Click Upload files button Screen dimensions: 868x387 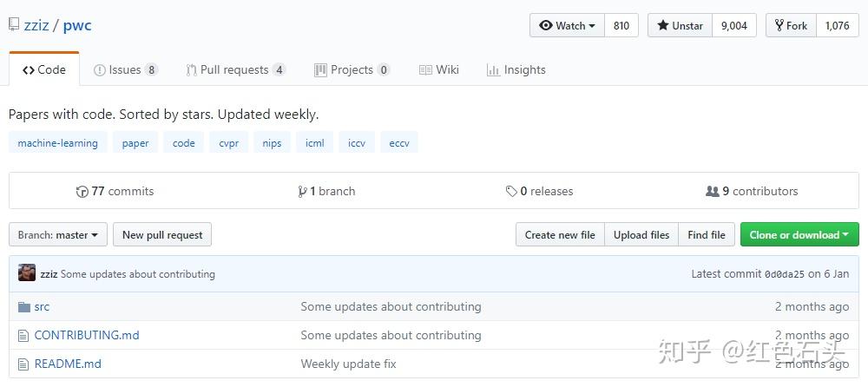641,235
